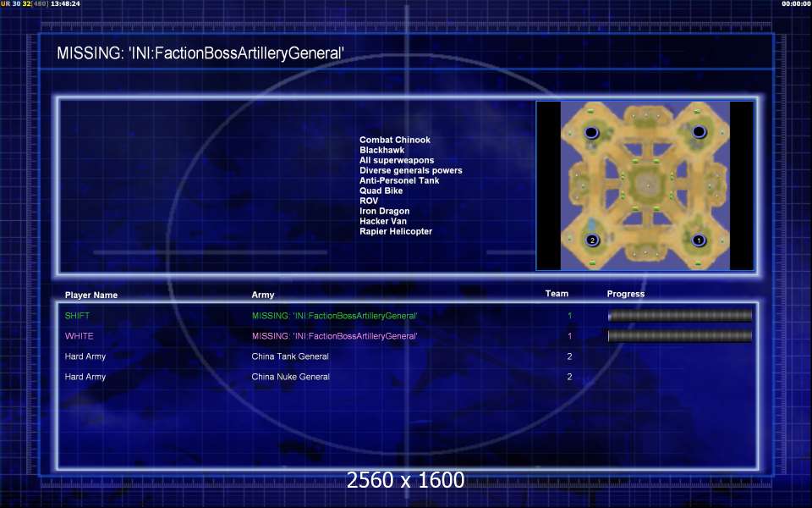
Task: Click 'Anti-Personel Tank' in feature list
Action: (x=399, y=180)
